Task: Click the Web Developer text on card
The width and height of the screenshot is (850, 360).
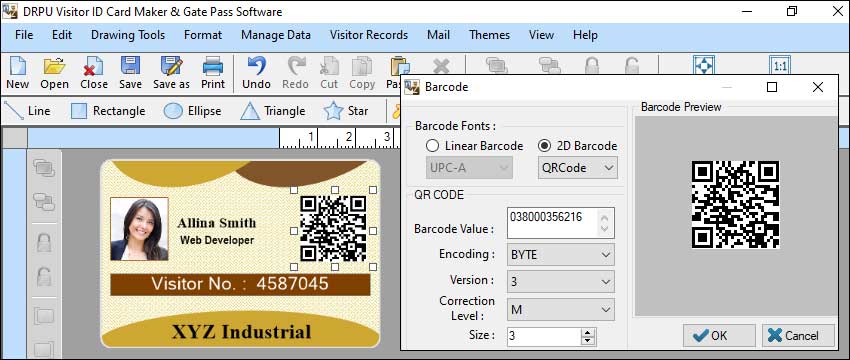Action: coord(217,240)
